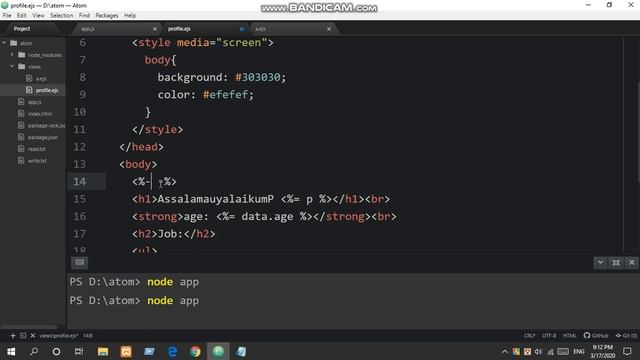Open the Find menu
Screen dimensions: 640x360
(84, 16)
